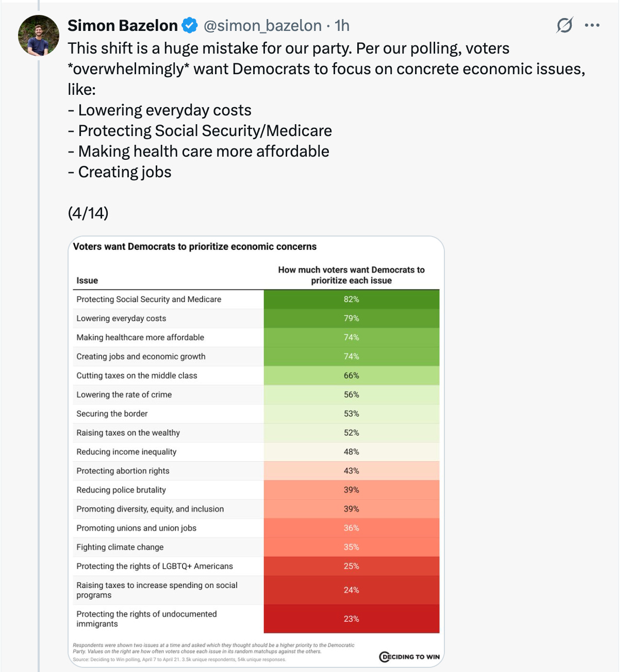Open the @simon_bazelon handle link
This screenshot has height=672, width=630.
tap(263, 25)
